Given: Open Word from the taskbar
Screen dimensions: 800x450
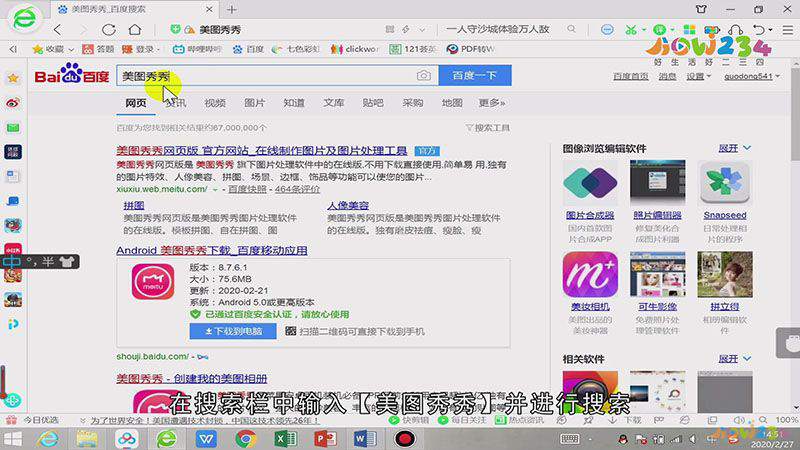Looking at the screenshot, I should click(365, 439).
